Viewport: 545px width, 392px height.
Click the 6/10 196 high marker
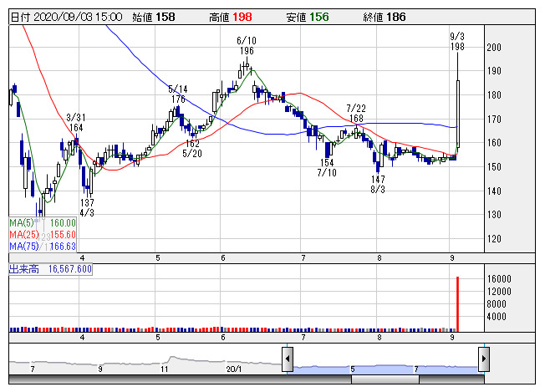click(x=246, y=46)
